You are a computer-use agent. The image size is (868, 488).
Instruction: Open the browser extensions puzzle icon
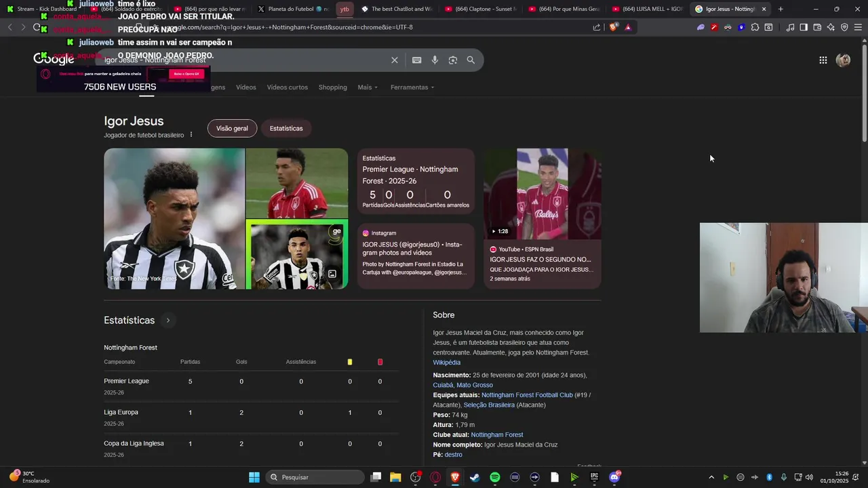tap(755, 27)
